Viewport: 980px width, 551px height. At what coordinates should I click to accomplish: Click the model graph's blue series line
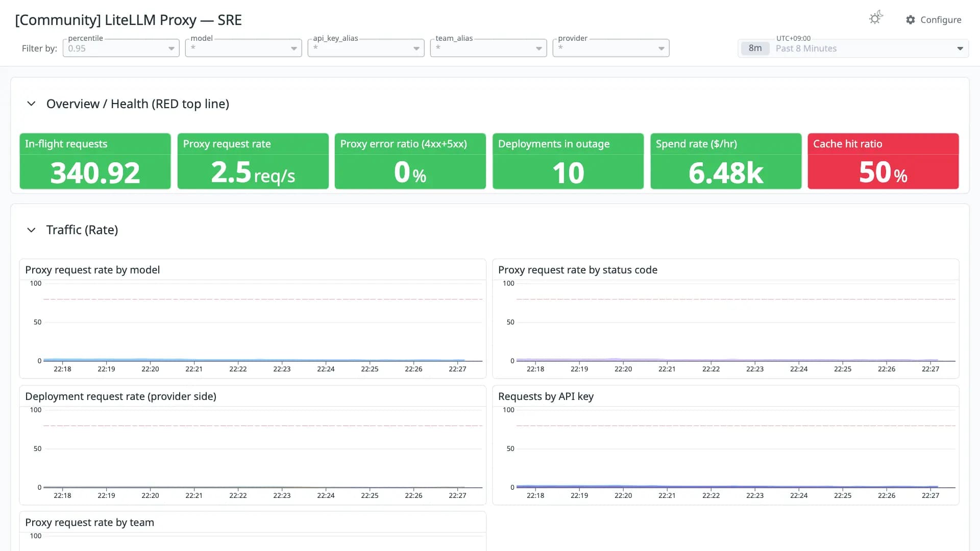pyautogui.click(x=254, y=360)
